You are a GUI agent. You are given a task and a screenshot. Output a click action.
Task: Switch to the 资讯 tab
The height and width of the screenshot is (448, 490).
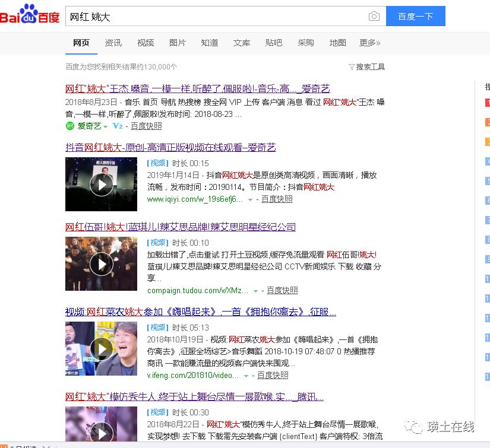(x=113, y=43)
